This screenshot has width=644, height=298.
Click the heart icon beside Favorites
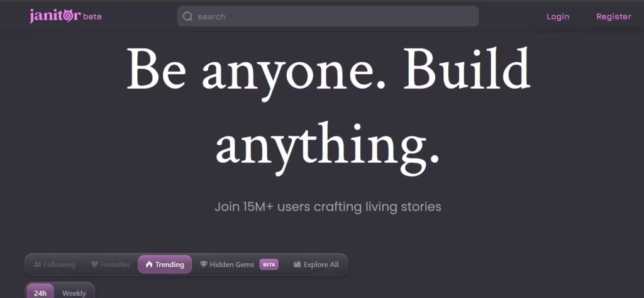pyautogui.click(x=94, y=265)
